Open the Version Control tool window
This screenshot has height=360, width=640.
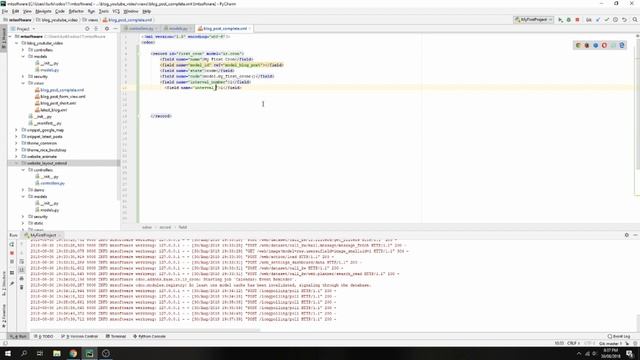(x=80, y=336)
